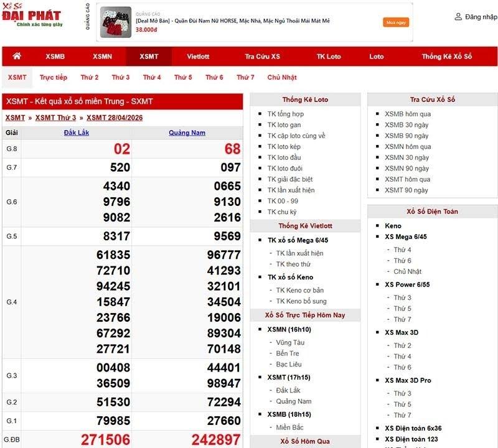Open TK Keno bổ sung link
Viewport: 498px width, 448px height.
(x=301, y=301)
